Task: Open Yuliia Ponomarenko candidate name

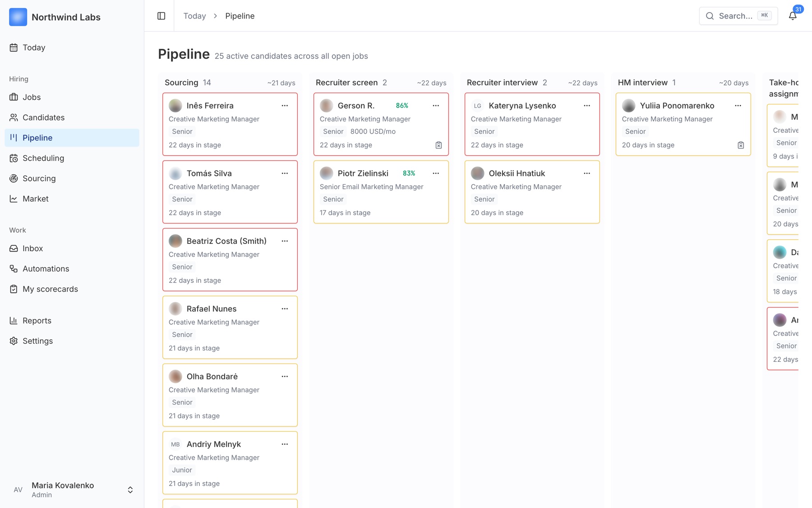Action: click(x=677, y=106)
